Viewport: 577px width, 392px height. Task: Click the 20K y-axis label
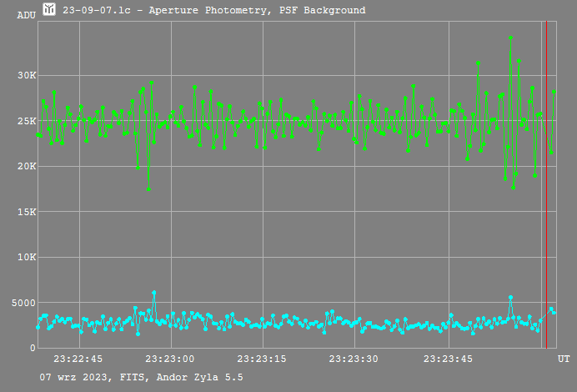tap(27, 166)
